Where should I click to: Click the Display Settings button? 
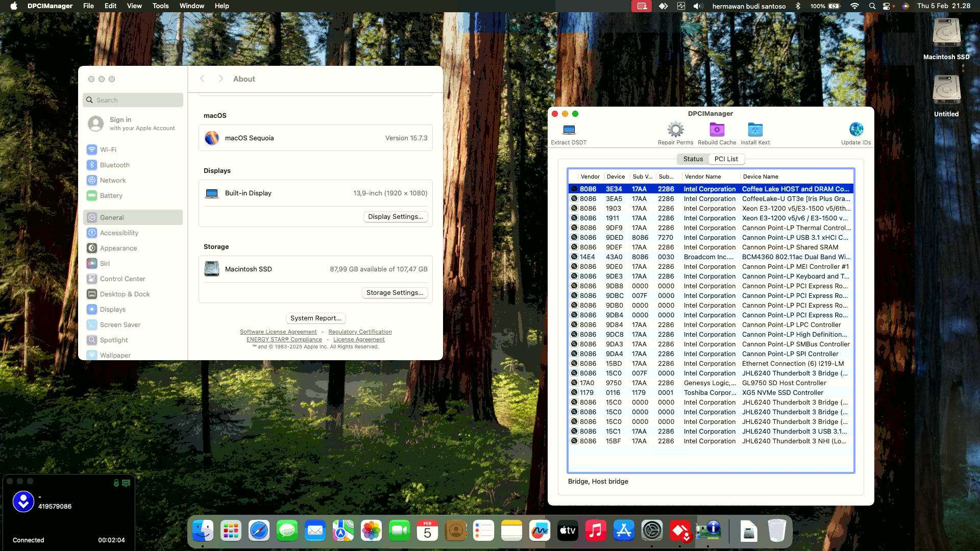396,217
